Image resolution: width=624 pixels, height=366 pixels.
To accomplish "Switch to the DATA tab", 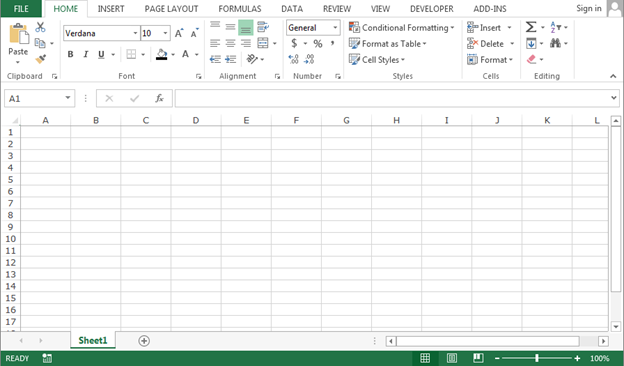I will click(x=292, y=8).
